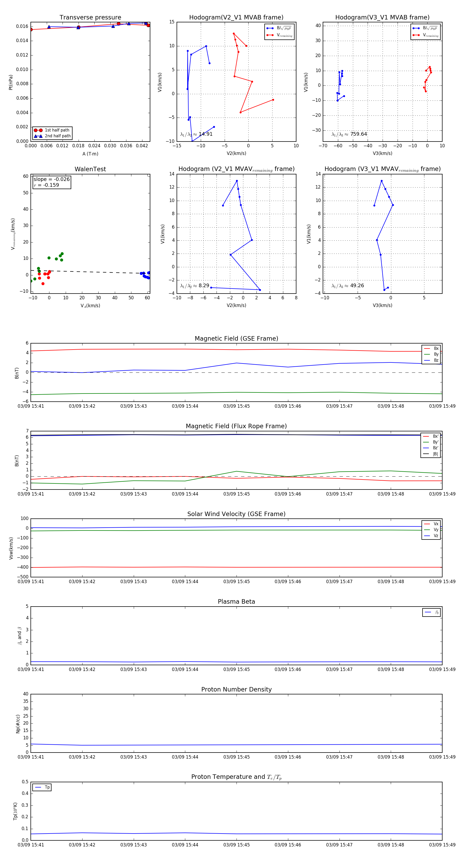
Task: Click the |B| legend entry in flux rope plot
Action: (431, 454)
